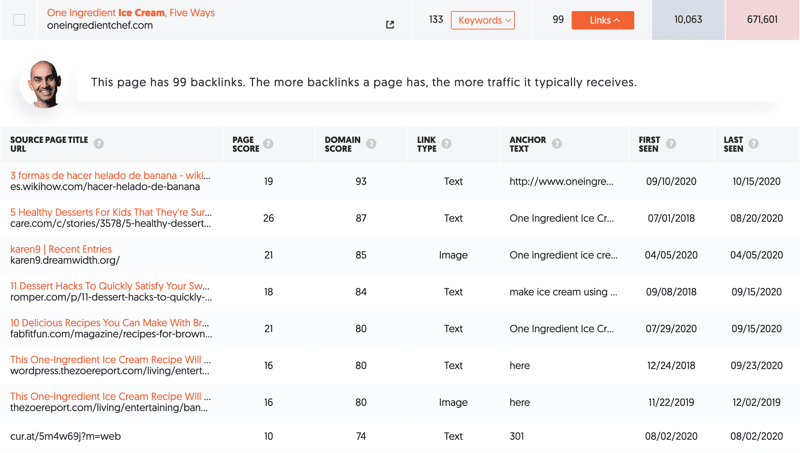Viewport: 800px width, 453px height.
Task: Click help icon beside Link Type
Action: coord(446,144)
